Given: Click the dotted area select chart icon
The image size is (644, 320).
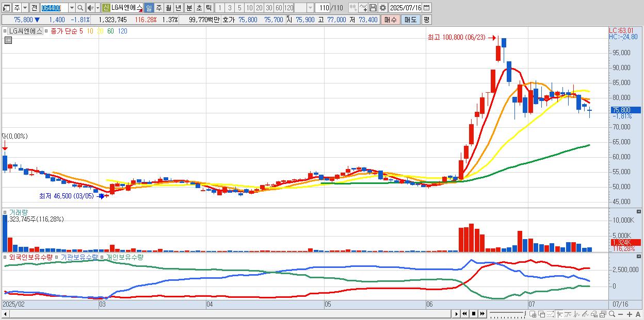Looking at the screenshot, I should pos(550,314).
